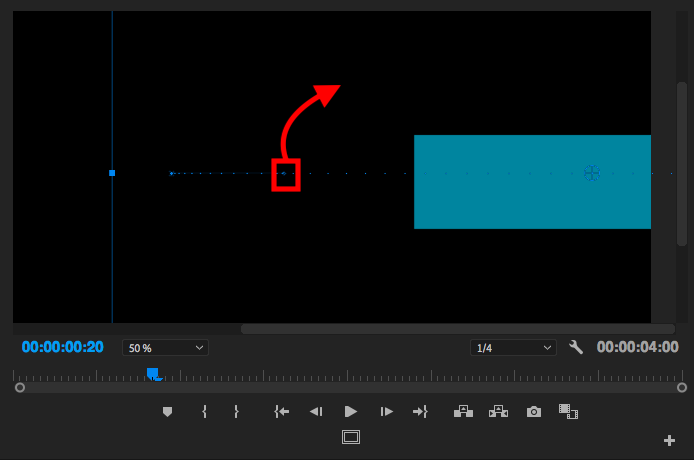Click the blue square handle on the vertical line

[112, 173]
